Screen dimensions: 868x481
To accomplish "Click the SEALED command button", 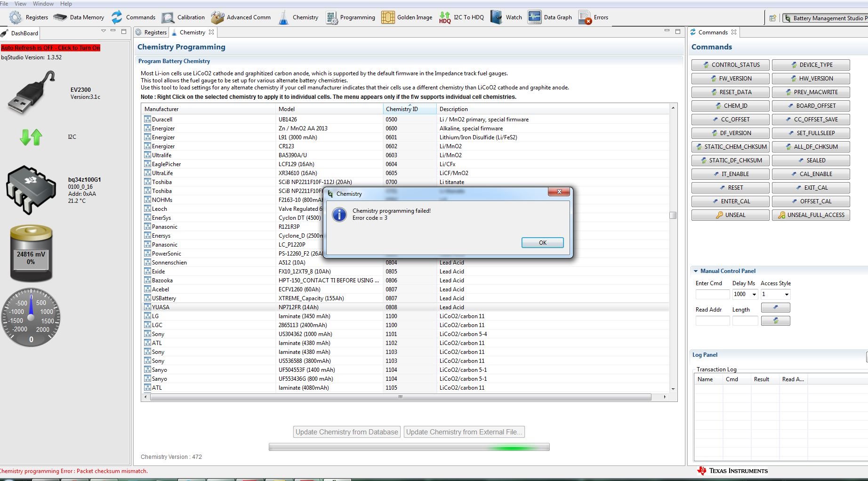I will pyautogui.click(x=811, y=160).
